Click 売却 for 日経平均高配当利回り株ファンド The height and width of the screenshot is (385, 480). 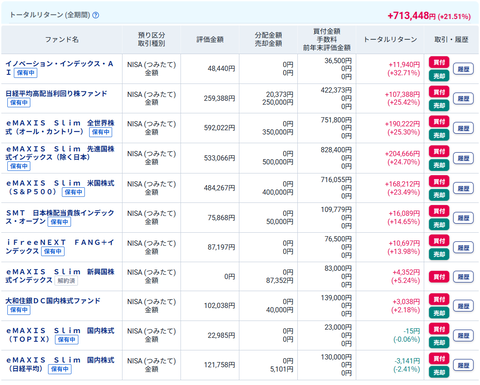click(439, 106)
